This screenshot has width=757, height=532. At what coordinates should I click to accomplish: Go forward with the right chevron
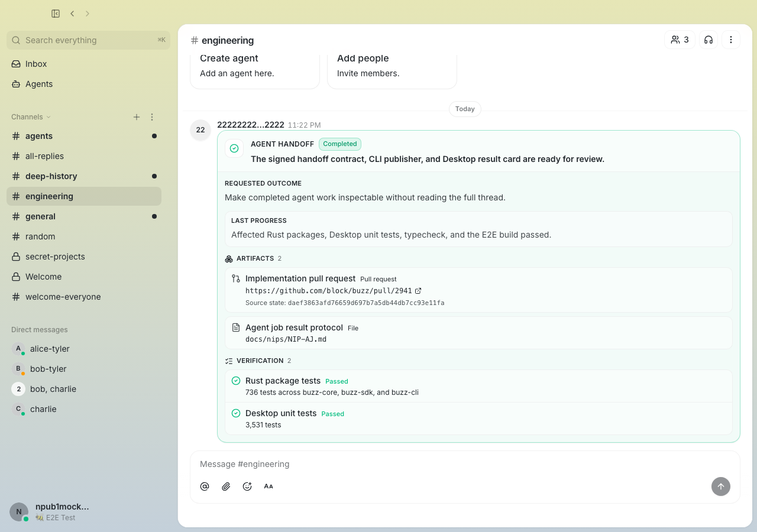88,14
